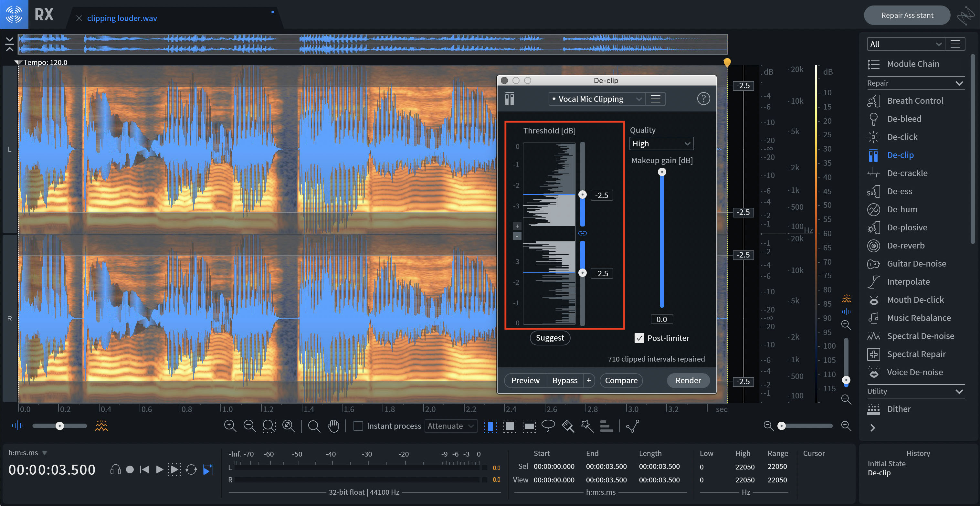Toggle playhead follows playback icon
The height and width of the screenshot is (506, 980).
coord(208,469)
